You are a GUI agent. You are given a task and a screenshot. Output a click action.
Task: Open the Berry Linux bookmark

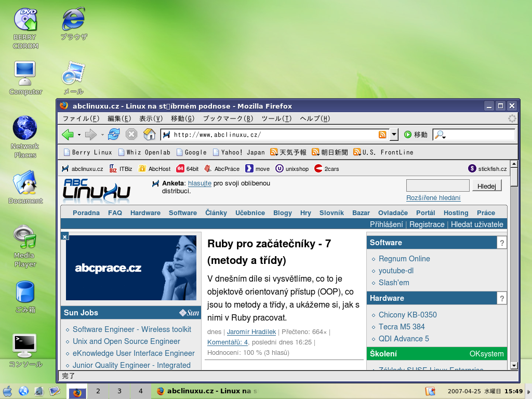(x=88, y=152)
